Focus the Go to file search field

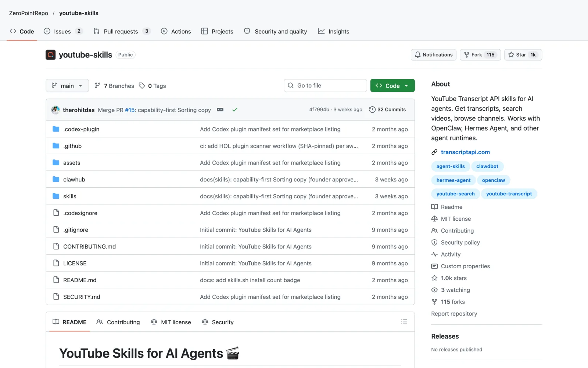[325, 85]
